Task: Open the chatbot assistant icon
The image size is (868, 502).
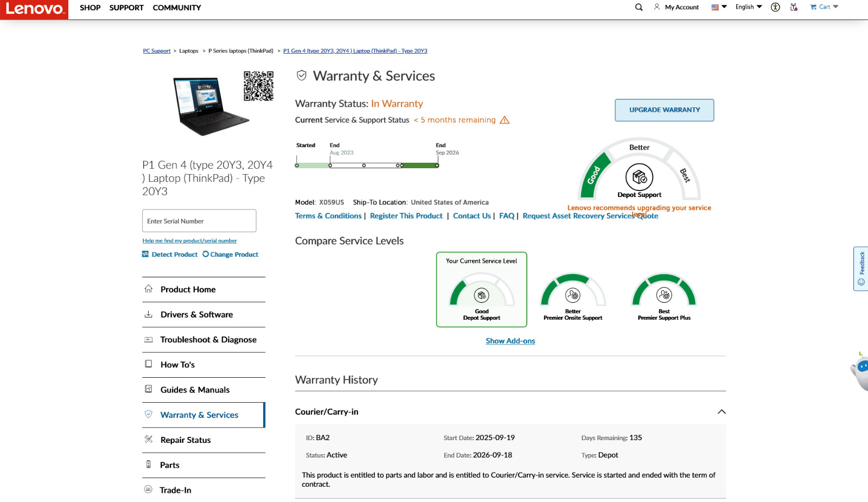Action: 860,371
